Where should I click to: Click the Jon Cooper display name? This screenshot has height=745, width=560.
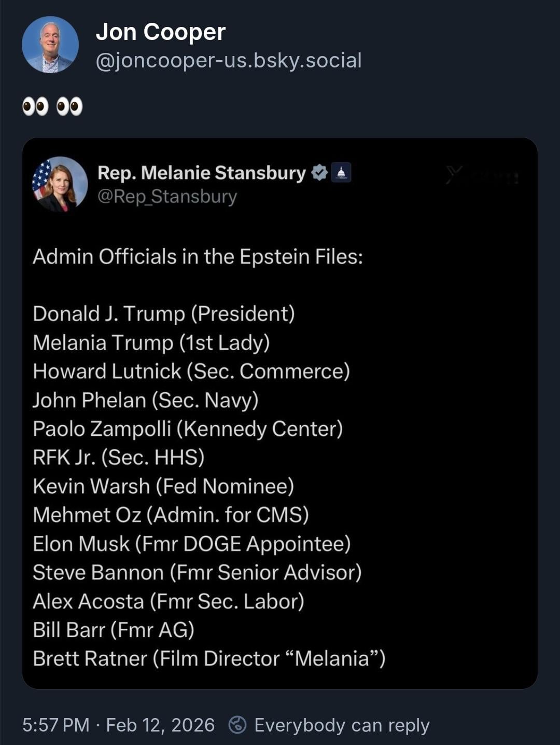(161, 32)
